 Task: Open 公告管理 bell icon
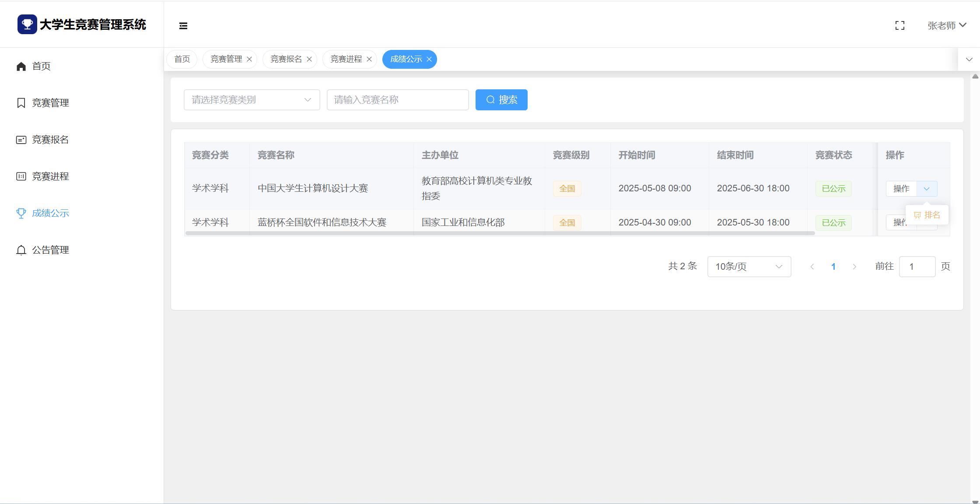pos(21,250)
